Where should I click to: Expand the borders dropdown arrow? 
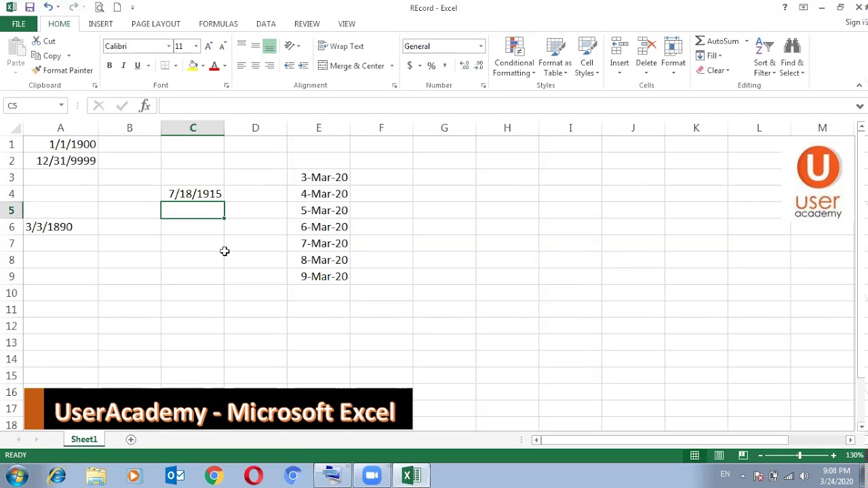coord(176,66)
